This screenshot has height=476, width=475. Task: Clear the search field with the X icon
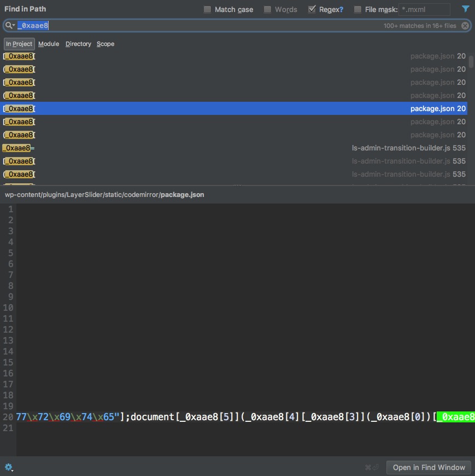click(465, 26)
